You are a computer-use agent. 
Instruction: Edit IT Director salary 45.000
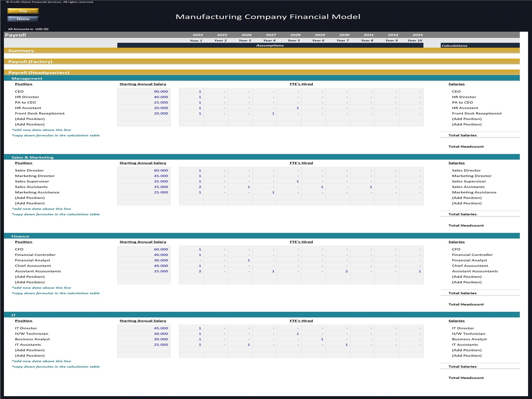144,328
